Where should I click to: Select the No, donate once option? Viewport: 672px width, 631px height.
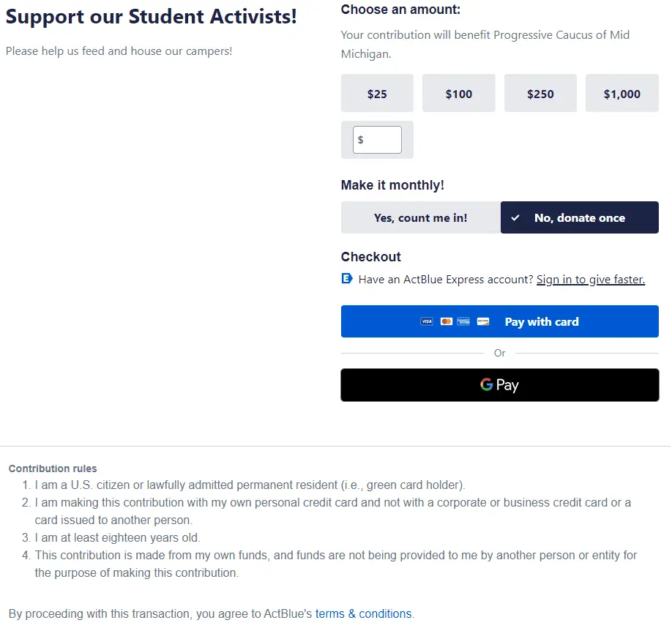[579, 217]
